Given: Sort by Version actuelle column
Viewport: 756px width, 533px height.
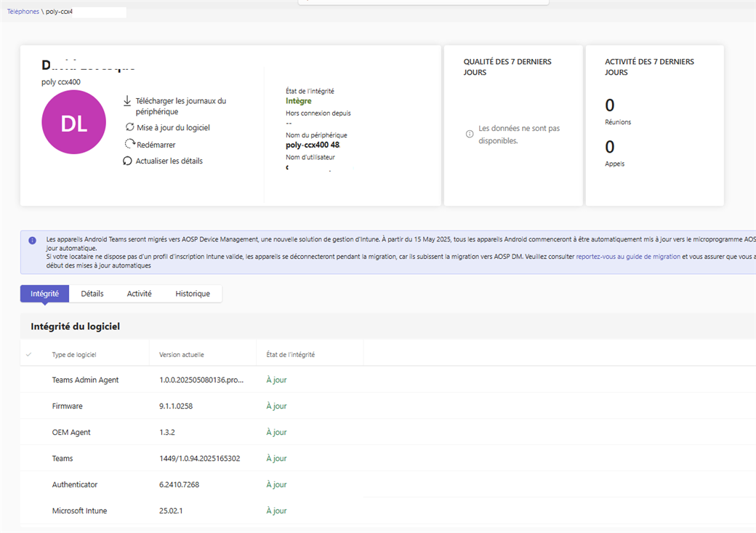Looking at the screenshot, I should tap(182, 355).
